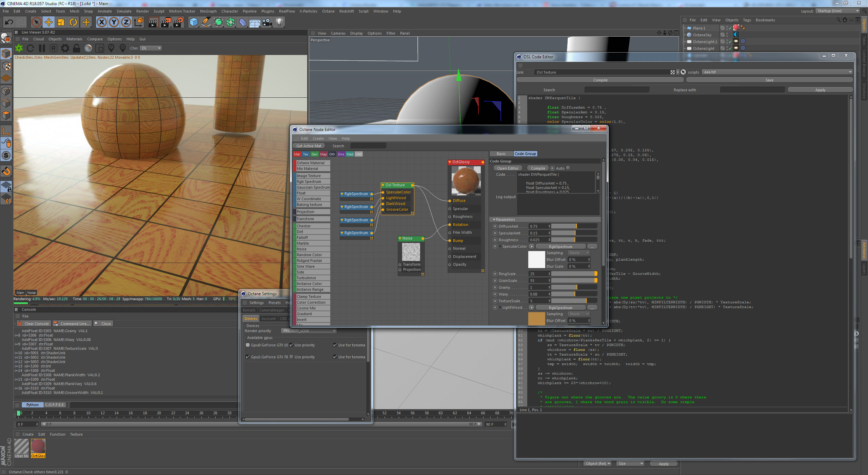Activate the Scale tool
This screenshot has width=868, height=475.
(61, 22)
